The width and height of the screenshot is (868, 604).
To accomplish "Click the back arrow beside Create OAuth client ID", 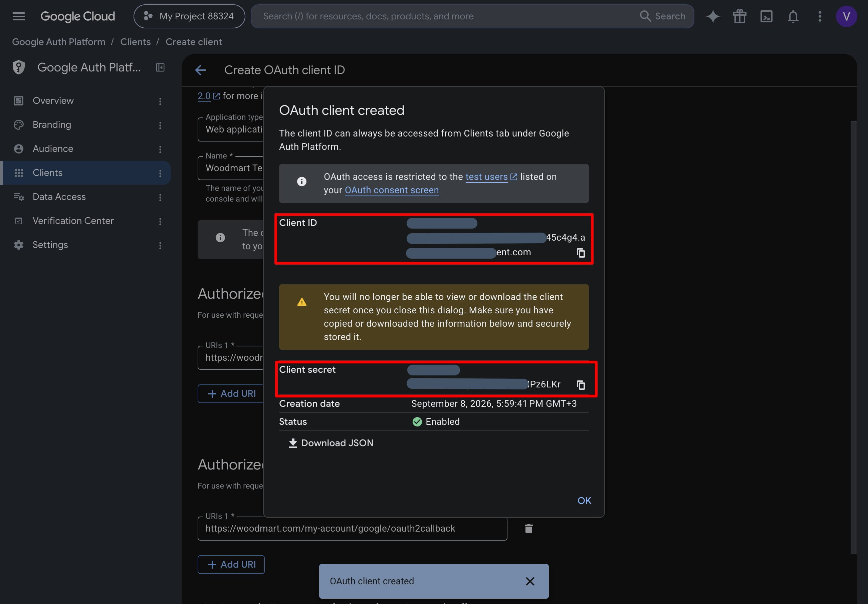I will 200,70.
